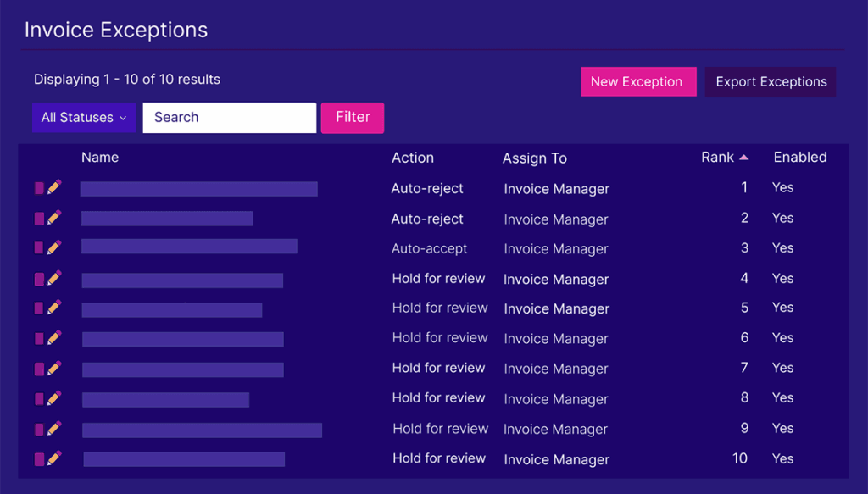Image resolution: width=868 pixels, height=494 pixels.
Task: Click the New Exception button
Action: (x=637, y=82)
